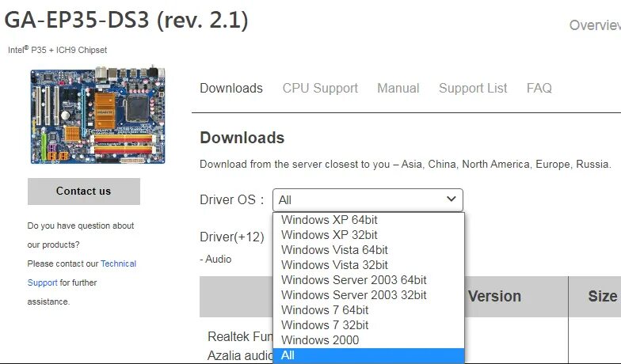The image size is (621, 364).
Task: Select Windows Vista 64bit from list
Action: tap(369, 250)
